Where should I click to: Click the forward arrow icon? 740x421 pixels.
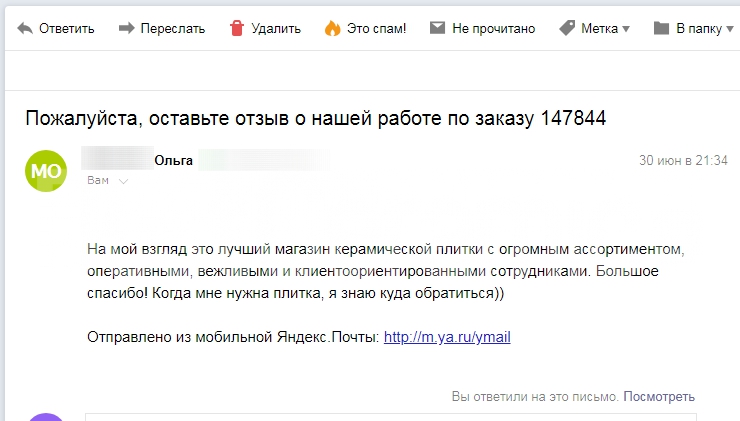click(x=126, y=28)
